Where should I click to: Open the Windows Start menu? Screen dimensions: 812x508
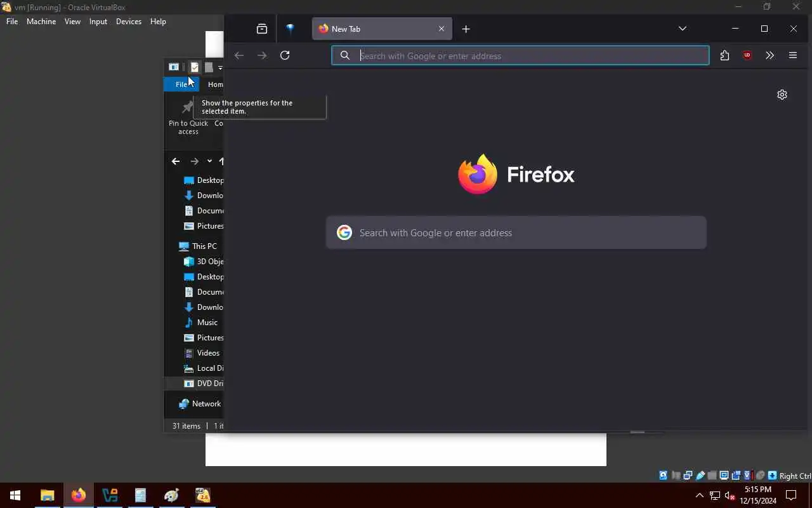coord(15,495)
